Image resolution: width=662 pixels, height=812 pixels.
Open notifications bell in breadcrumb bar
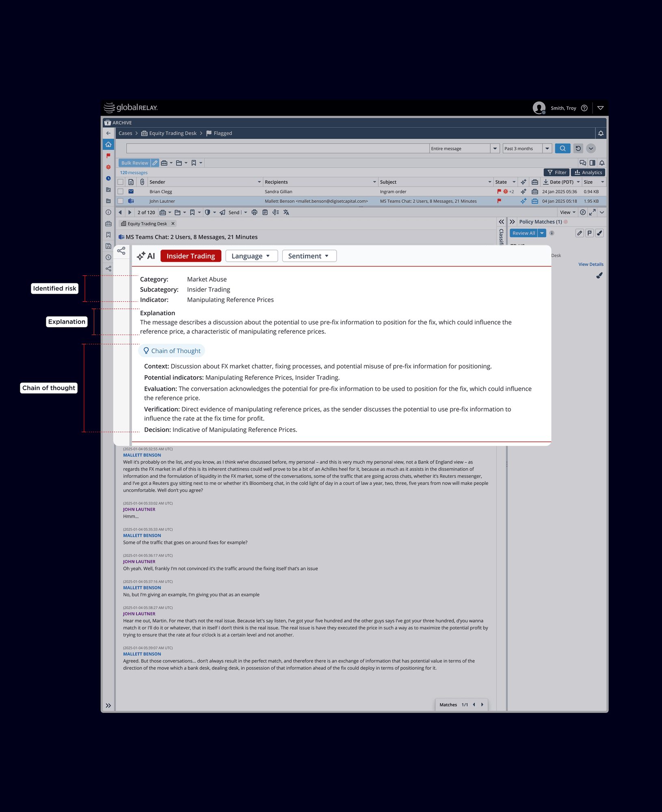pyautogui.click(x=601, y=134)
